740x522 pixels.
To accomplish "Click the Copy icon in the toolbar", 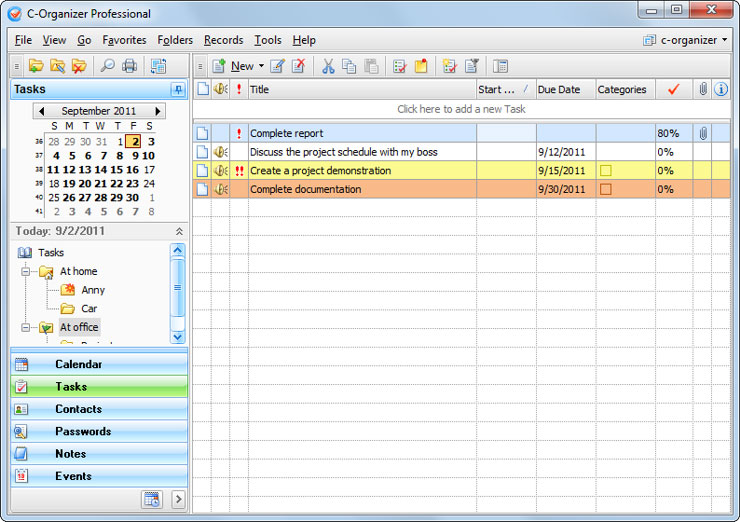I will [349, 66].
